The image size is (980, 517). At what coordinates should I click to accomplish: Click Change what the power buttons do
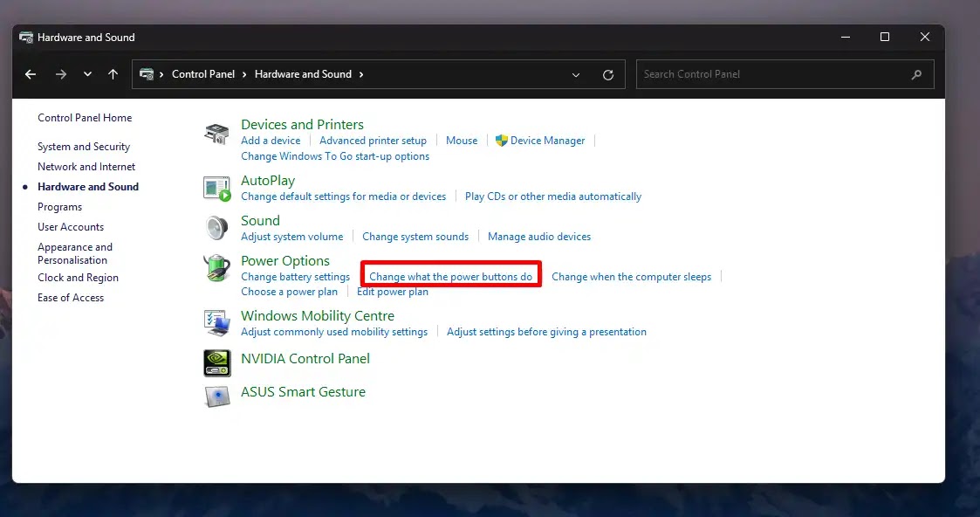coord(450,276)
